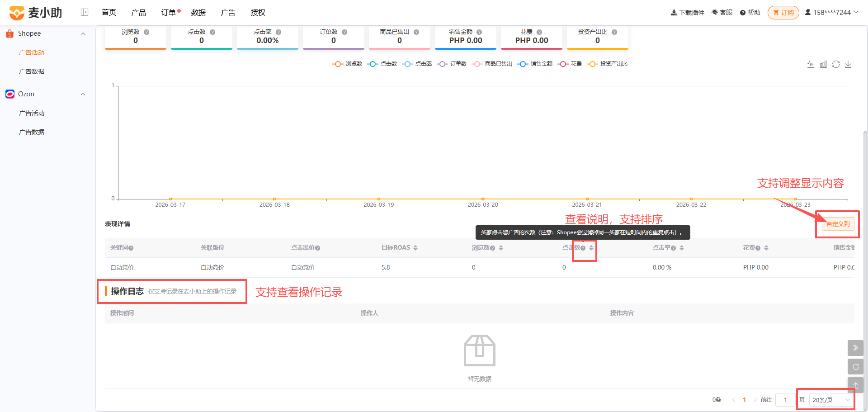Open the 订单 top menu
The image size is (868, 412).
click(169, 13)
